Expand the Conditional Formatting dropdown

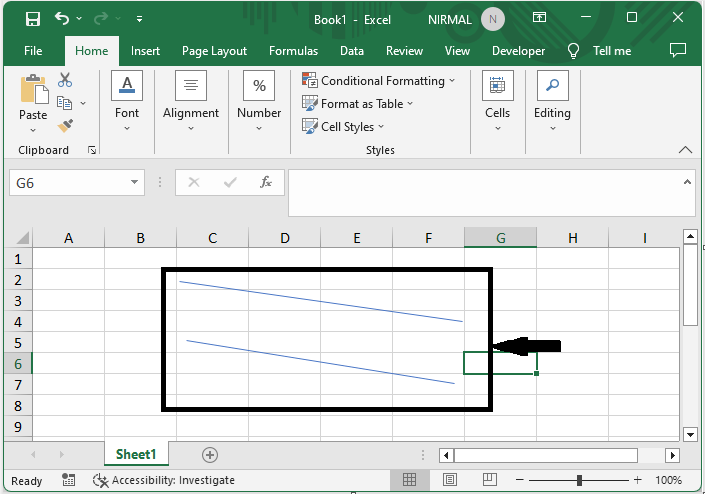click(x=380, y=81)
